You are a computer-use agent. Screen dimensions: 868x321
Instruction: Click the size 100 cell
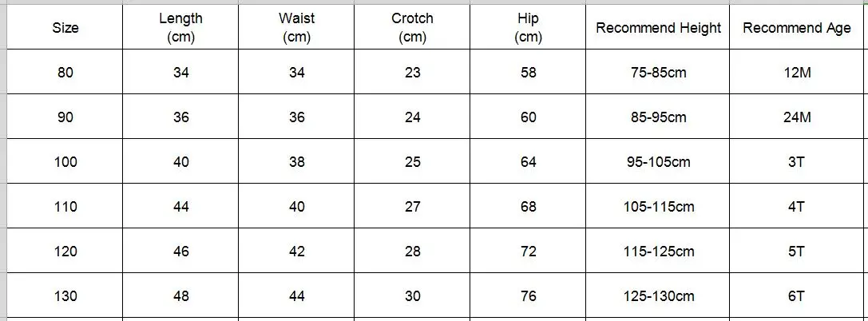point(65,161)
